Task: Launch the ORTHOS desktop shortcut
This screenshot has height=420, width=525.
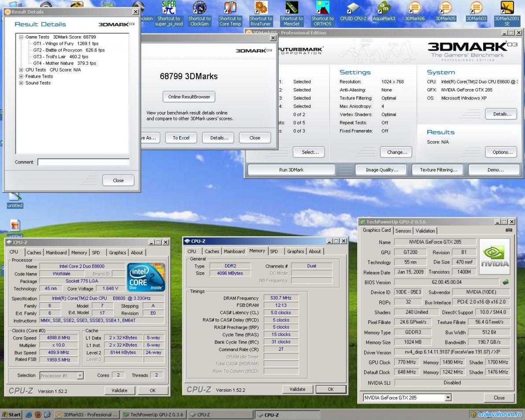Action: 322,13
